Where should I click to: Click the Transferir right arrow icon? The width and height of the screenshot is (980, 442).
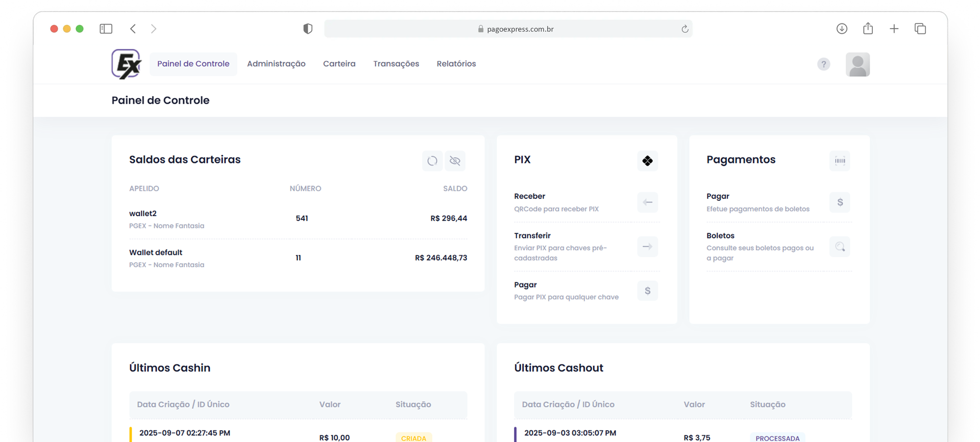point(647,247)
